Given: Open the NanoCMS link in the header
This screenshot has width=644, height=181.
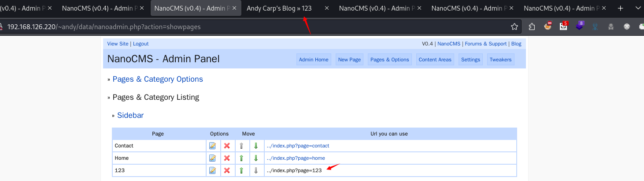Looking at the screenshot, I should pyautogui.click(x=449, y=44).
